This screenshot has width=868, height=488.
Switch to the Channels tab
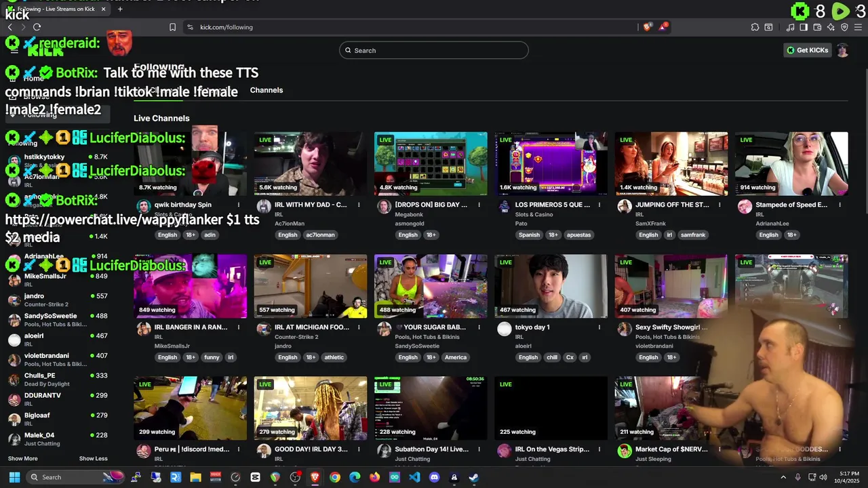point(267,90)
